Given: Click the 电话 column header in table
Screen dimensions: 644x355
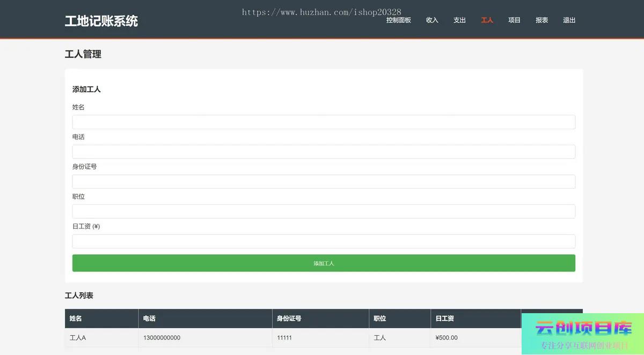Looking at the screenshot, I should pyautogui.click(x=149, y=319).
